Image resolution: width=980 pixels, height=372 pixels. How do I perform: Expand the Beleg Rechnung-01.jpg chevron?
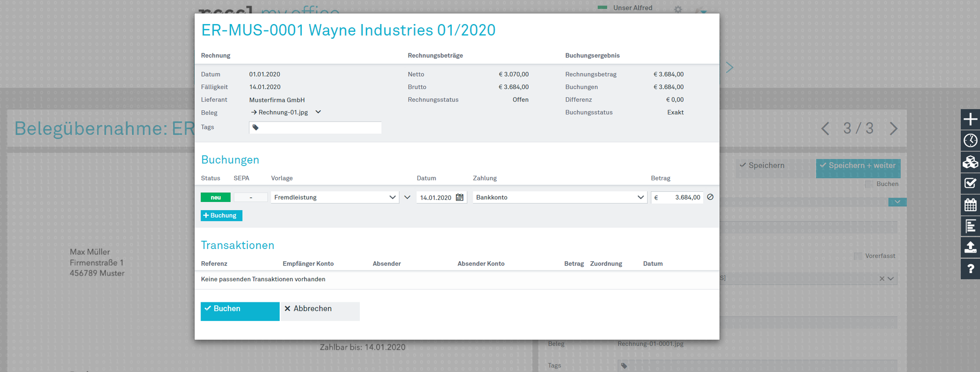318,112
